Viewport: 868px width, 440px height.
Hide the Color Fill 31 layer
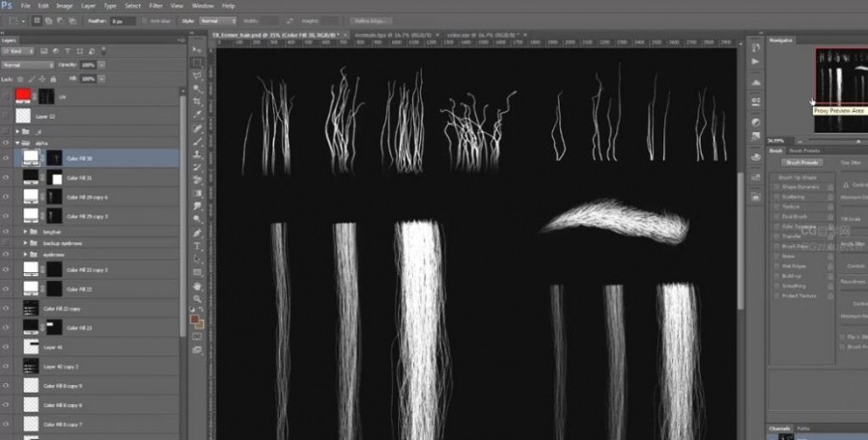(x=6, y=178)
